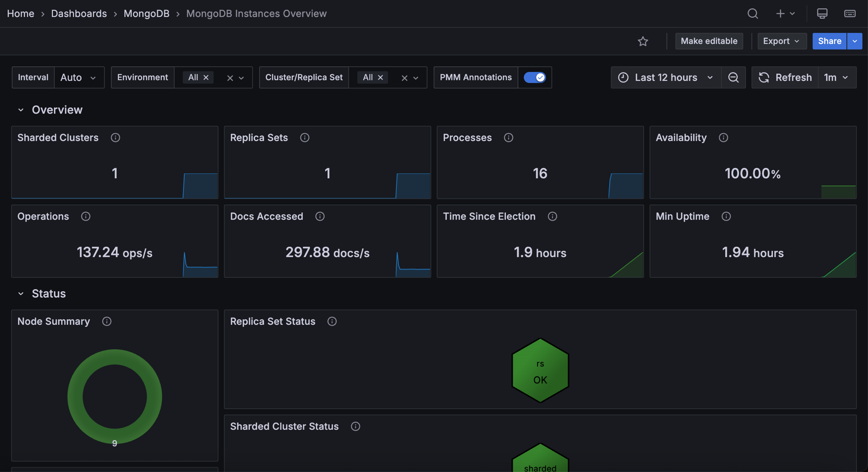Image resolution: width=868 pixels, height=472 pixels.
Task: Show info for Min Uptime panel
Action: [726, 217]
